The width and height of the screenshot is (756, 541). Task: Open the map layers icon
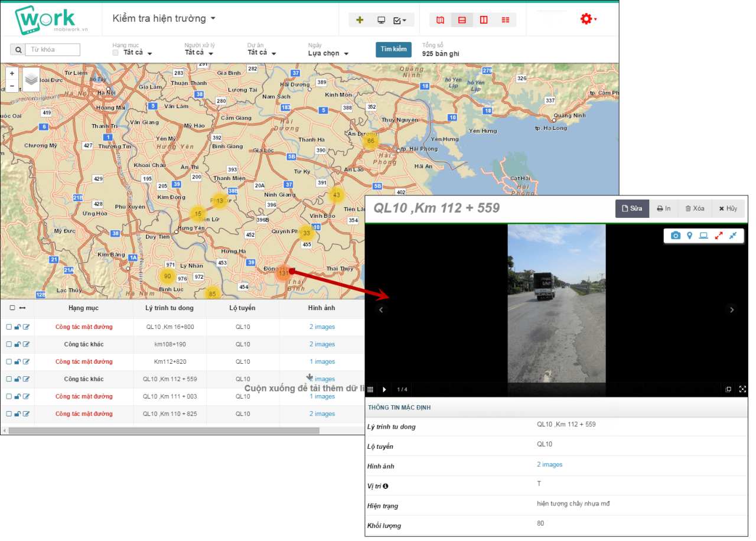(x=31, y=80)
